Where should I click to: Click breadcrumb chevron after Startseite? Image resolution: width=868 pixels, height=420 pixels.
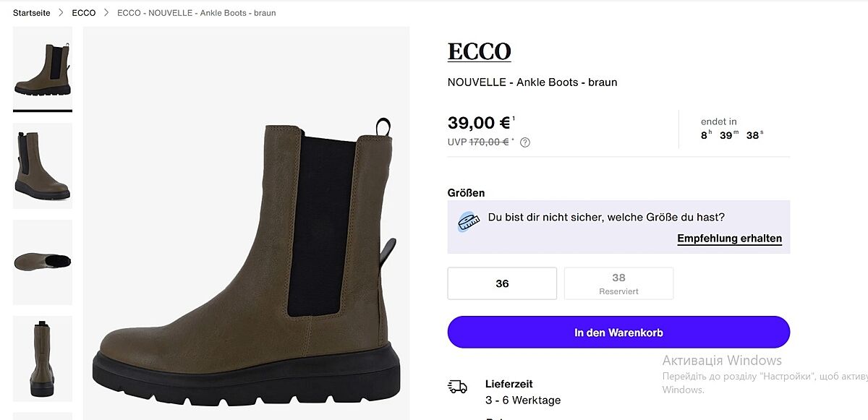pos(61,13)
